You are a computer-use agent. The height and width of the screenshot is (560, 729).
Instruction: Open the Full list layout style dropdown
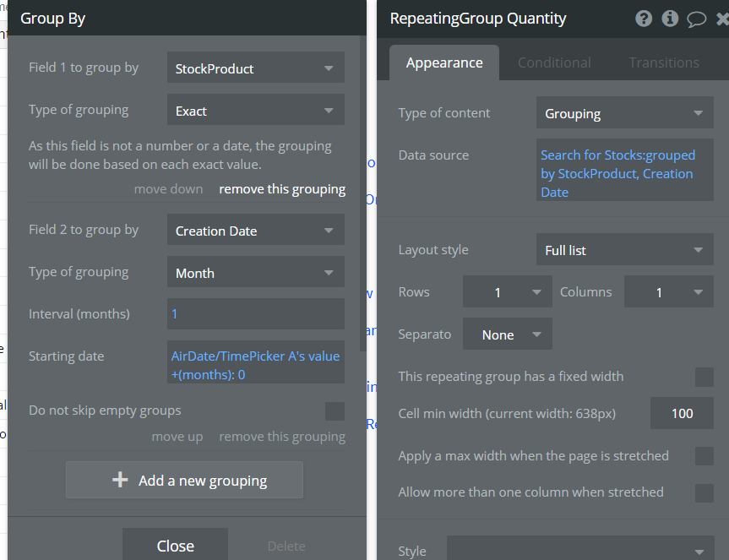pyautogui.click(x=624, y=250)
